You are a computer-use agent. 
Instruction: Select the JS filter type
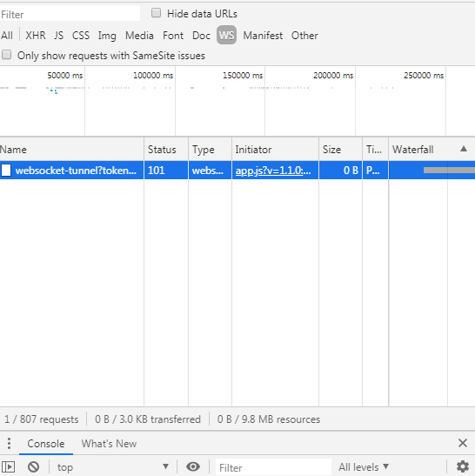pos(59,36)
